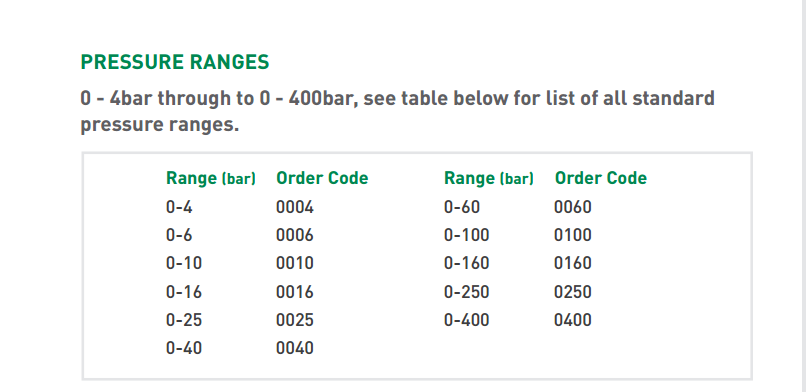This screenshot has height=392, width=806.
Task: Click the left Order Code column header
Action: tap(322, 178)
